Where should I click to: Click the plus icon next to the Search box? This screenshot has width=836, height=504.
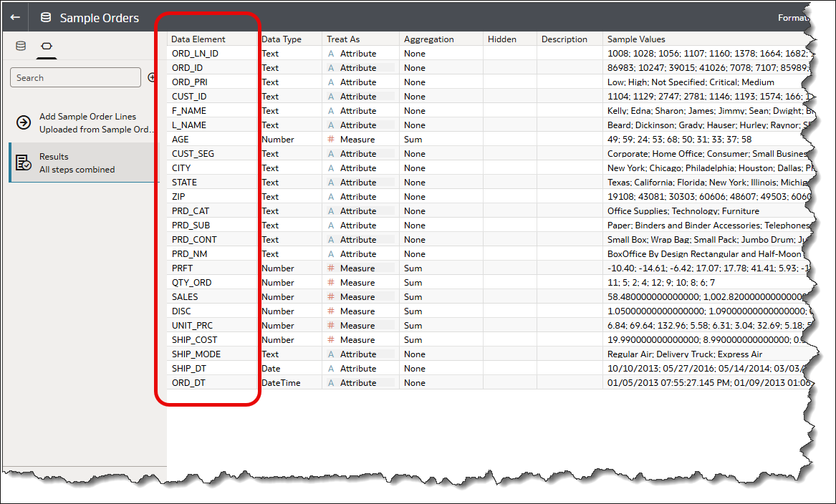pos(151,77)
